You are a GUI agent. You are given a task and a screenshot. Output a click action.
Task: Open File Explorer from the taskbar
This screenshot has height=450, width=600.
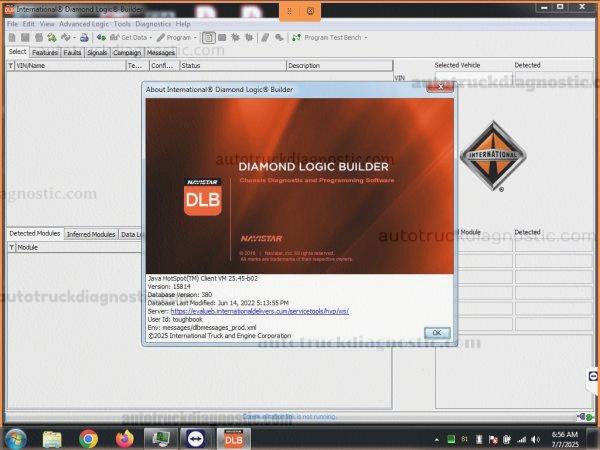(x=52, y=438)
